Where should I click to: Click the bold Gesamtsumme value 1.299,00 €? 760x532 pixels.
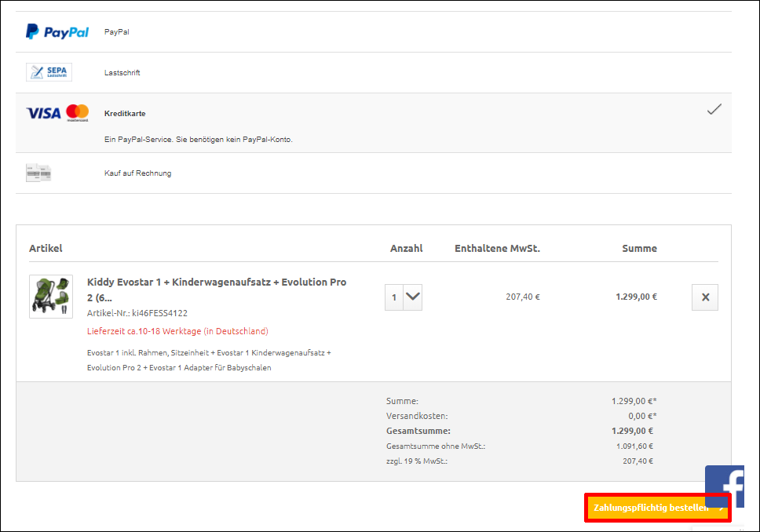pyautogui.click(x=632, y=432)
